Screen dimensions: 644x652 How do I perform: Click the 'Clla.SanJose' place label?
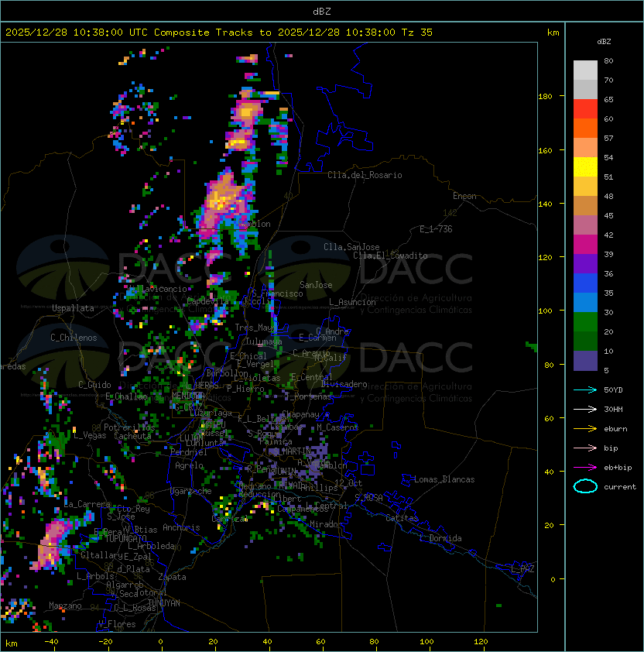[351, 247]
